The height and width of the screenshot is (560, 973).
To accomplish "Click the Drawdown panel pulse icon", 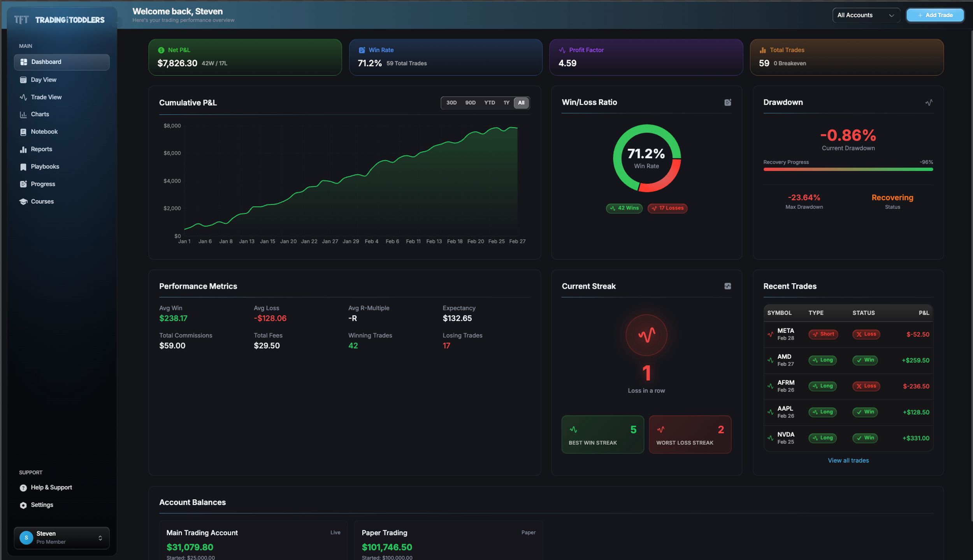I will [929, 103].
